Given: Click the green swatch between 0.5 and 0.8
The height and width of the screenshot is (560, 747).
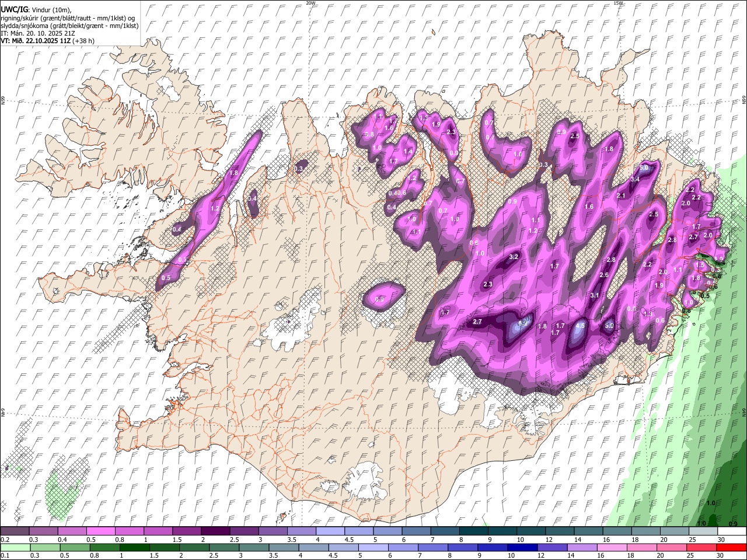Looking at the screenshot, I should pyautogui.click(x=75, y=547).
